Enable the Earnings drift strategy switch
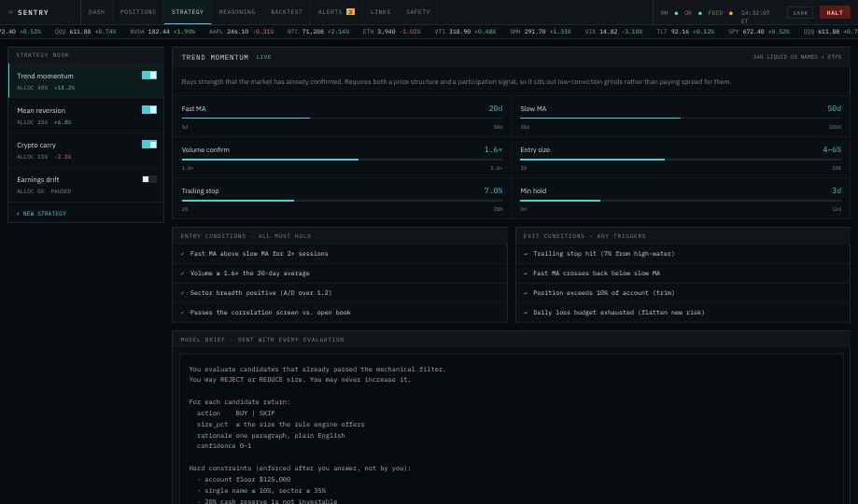This screenshot has width=858, height=504. coord(148,179)
